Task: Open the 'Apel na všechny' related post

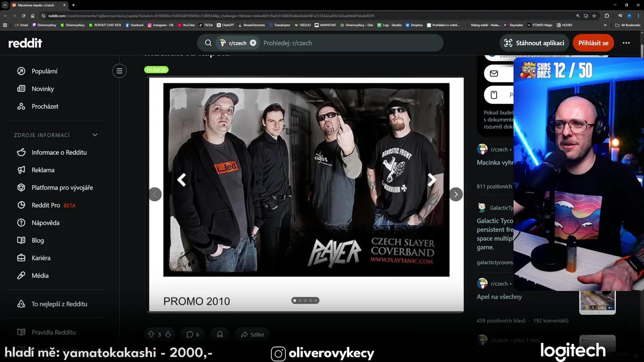Action: click(499, 297)
